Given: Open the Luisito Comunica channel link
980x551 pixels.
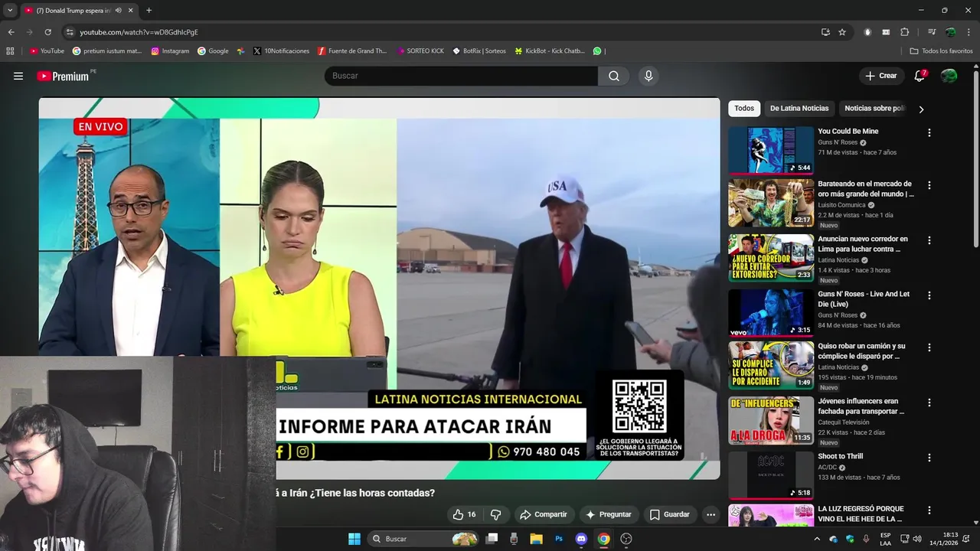Looking at the screenshot, I should pos(842,205).
